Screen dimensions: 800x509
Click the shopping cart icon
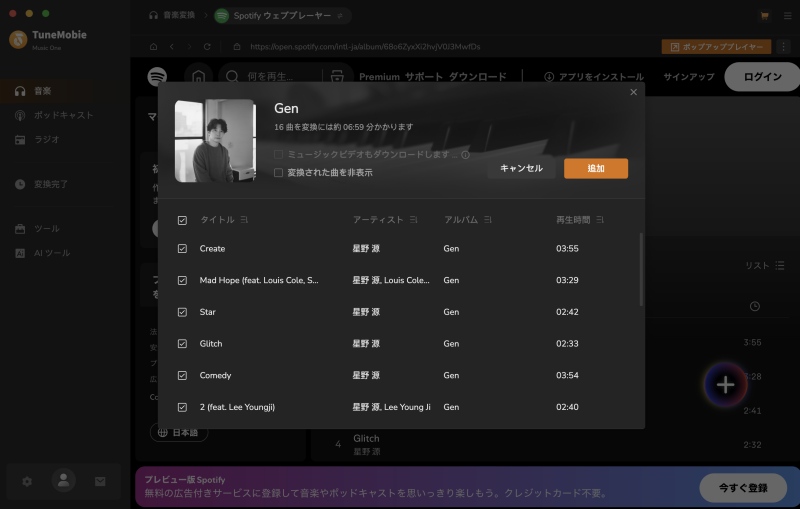click(x=764, y=16)
